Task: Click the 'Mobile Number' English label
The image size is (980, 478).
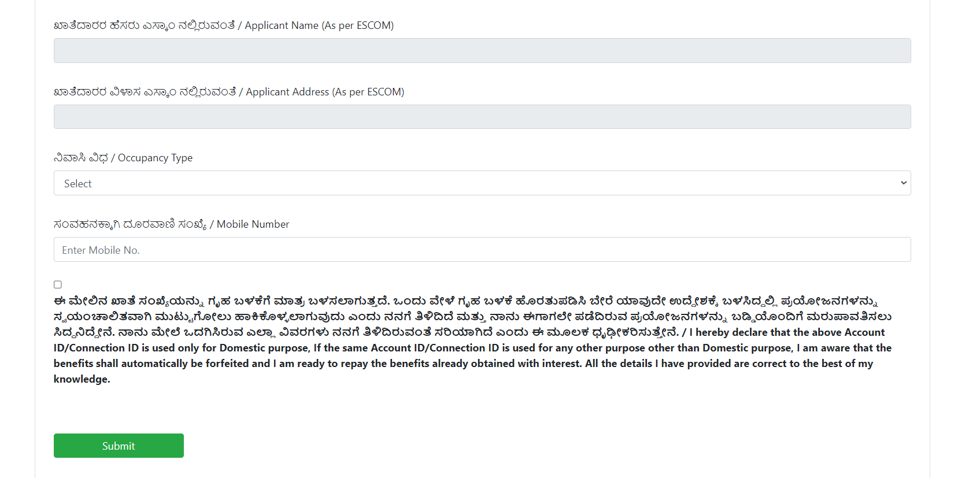Action: [253, 224]
